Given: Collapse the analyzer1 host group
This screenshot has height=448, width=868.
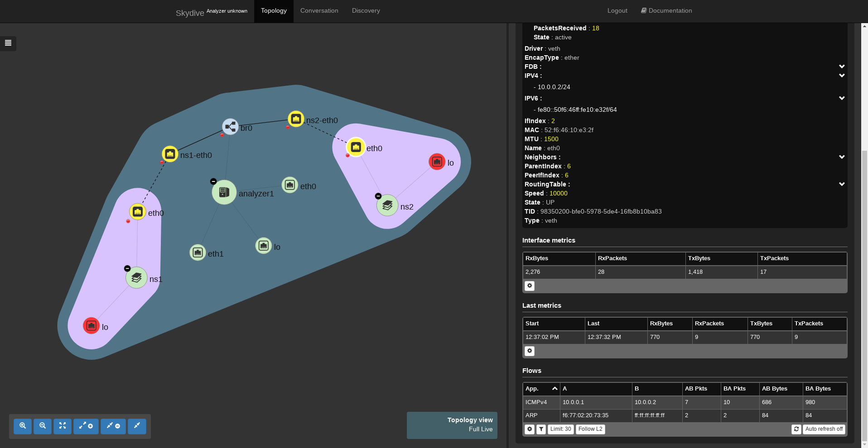Looking at the screenshot, I should (x=213, y=181).
